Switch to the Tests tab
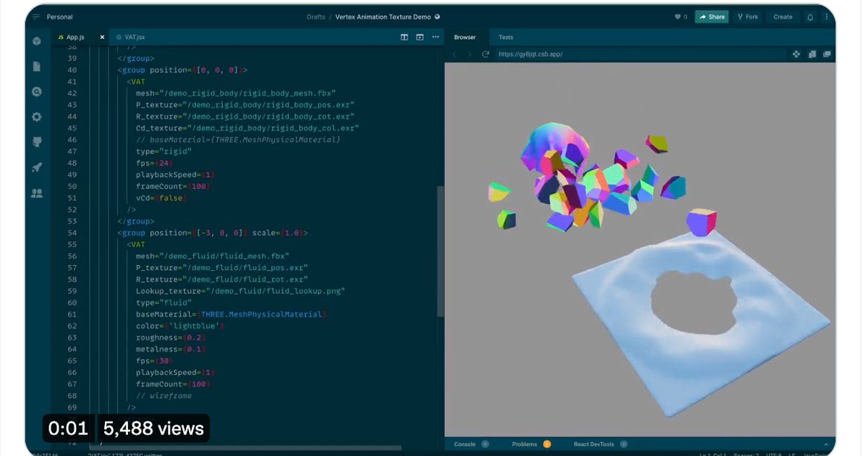The width and height of the screenshot is (868, 456). point(506,37)
